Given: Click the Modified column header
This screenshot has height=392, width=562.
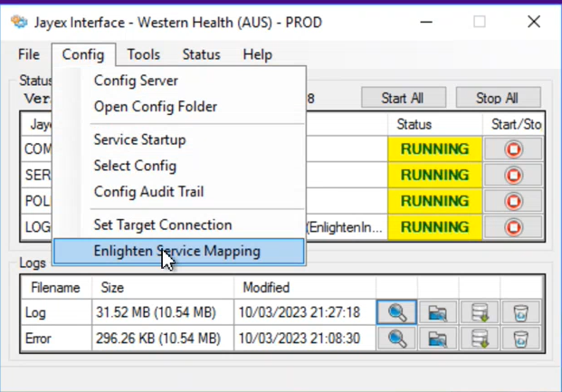Looking at the screenshot, I should (305, 288).
